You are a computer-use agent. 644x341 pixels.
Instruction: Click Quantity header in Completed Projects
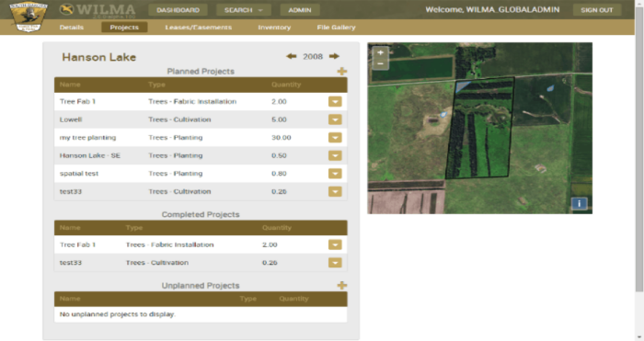coord(277,228)
